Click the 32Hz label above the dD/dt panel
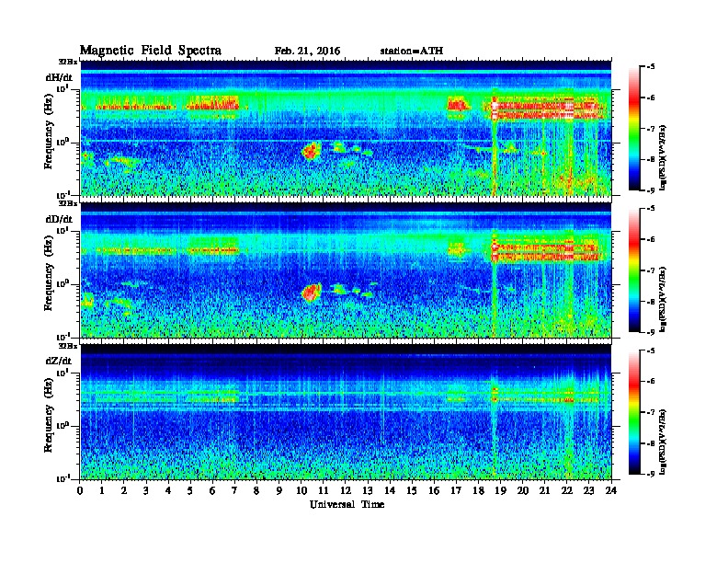Viewport: 728px width, 563px height. (x=68, y=203)
